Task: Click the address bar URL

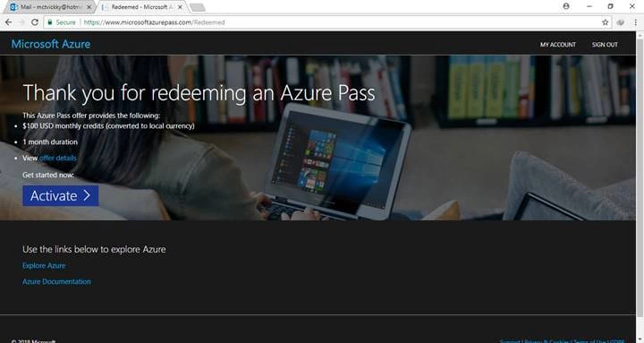Action: point(154,22)
